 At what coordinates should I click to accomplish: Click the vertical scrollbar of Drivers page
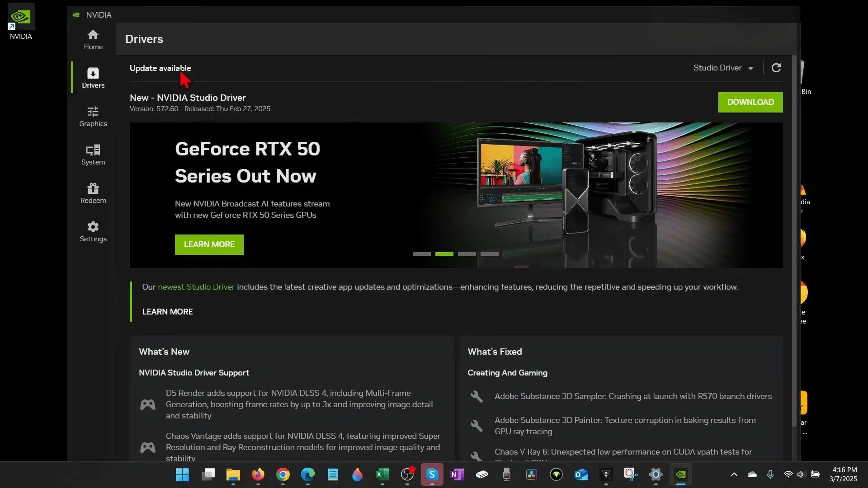click(794, 241)
